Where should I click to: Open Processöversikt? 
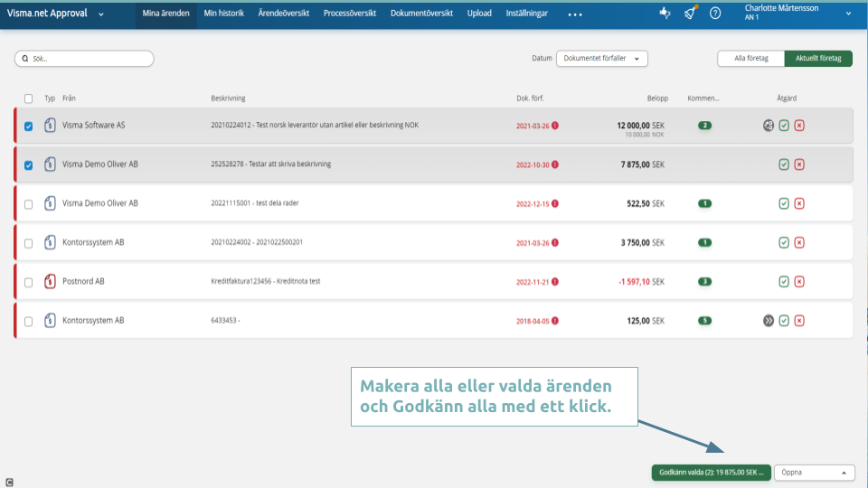(350, 14)
